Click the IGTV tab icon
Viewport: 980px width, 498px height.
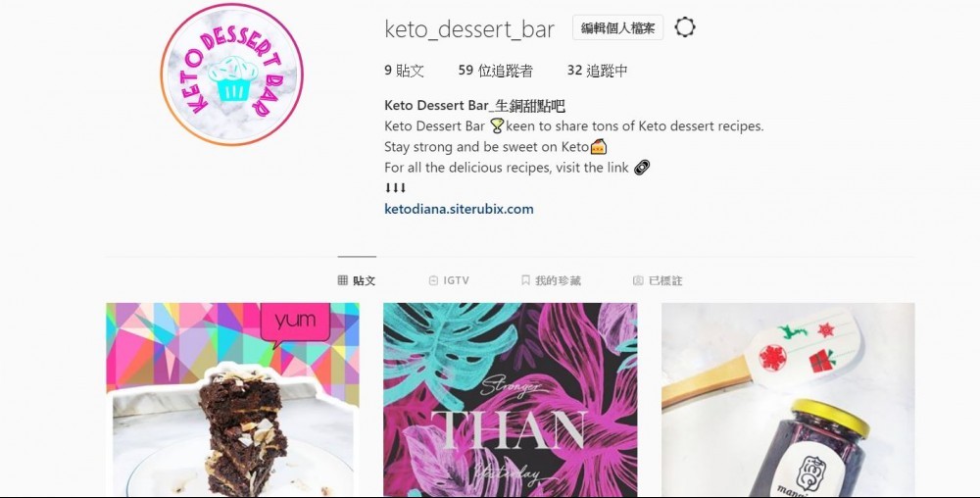coord(433,280)
